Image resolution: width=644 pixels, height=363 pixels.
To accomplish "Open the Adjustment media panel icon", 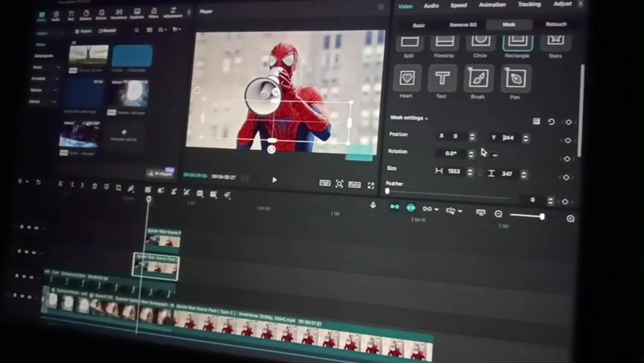I will [173, 12].
